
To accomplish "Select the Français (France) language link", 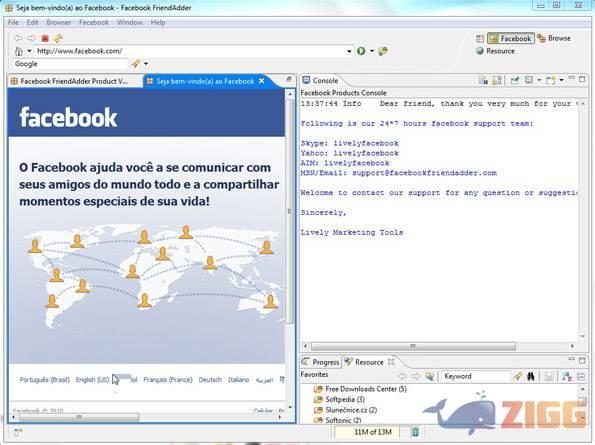I will (168, 380).
